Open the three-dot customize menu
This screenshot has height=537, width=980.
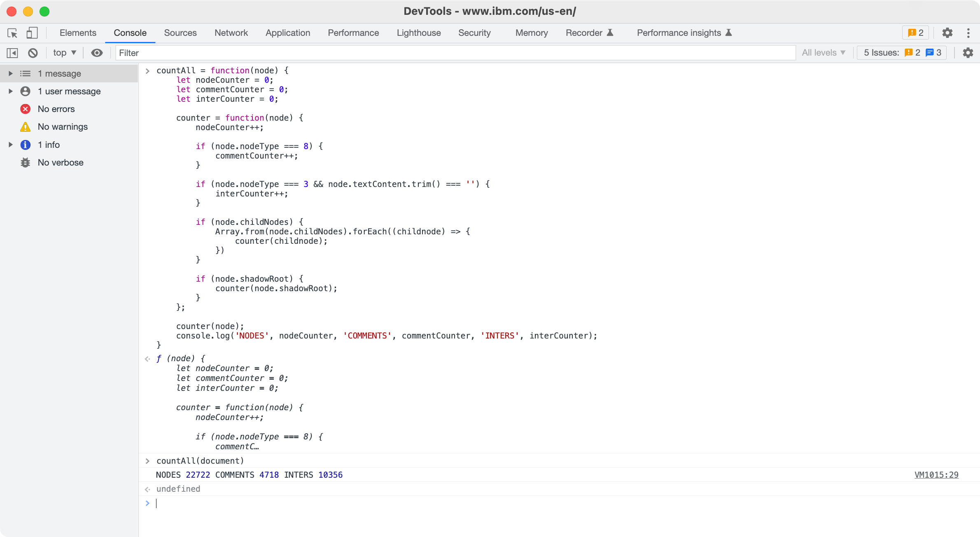(x=968, y=33)
